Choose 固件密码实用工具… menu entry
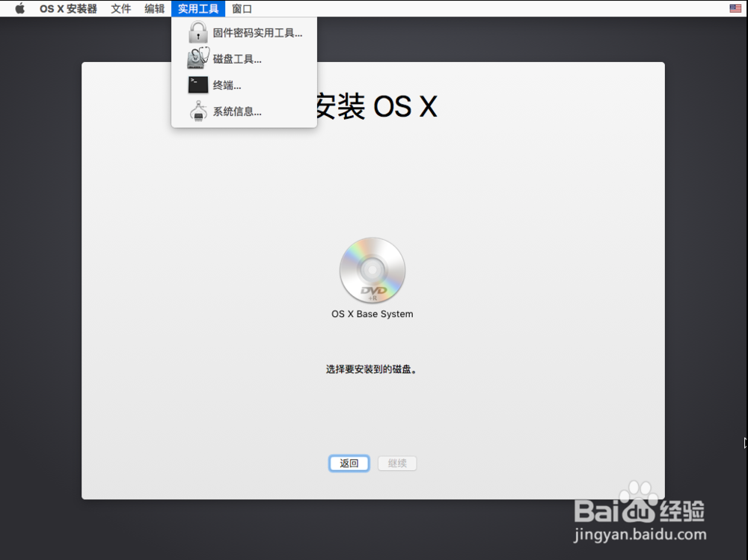Screen dimensions: 748x560 pyautogui.click(x=245, y=32)
